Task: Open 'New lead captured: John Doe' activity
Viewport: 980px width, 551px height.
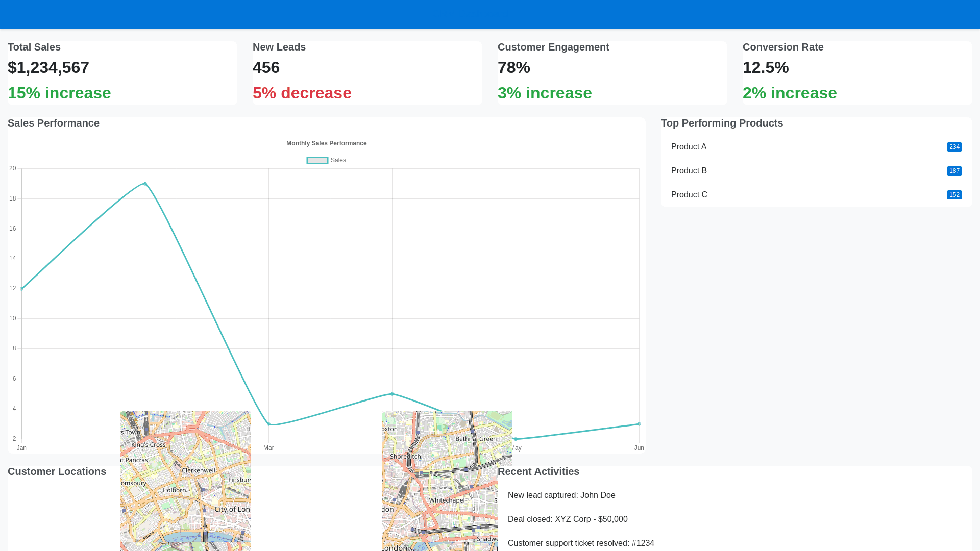Action: point(561,495)
